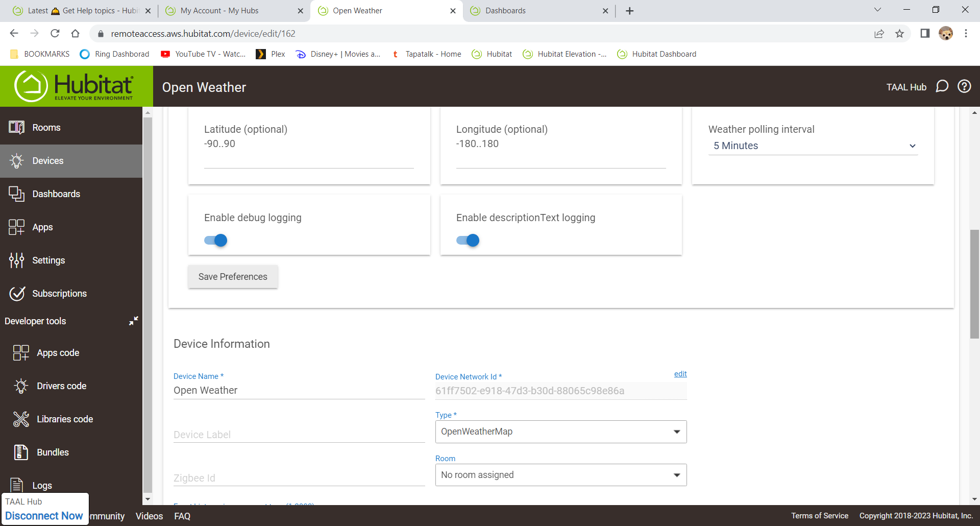Click the Dashboards sidebar icon

[x=16, y=194]
